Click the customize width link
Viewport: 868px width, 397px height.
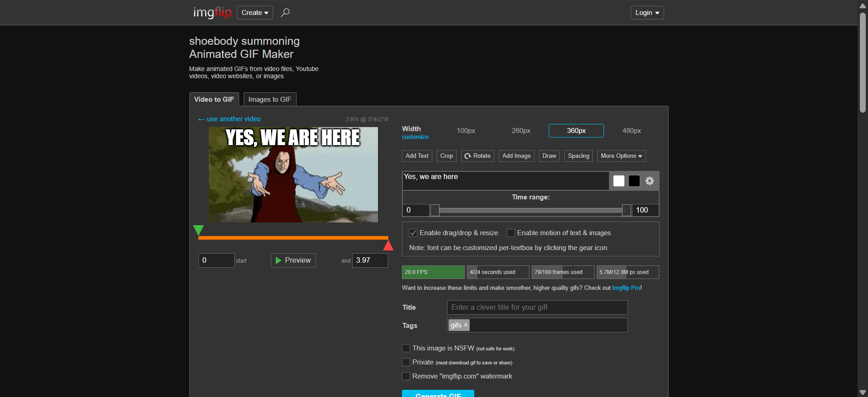[415, 137]
